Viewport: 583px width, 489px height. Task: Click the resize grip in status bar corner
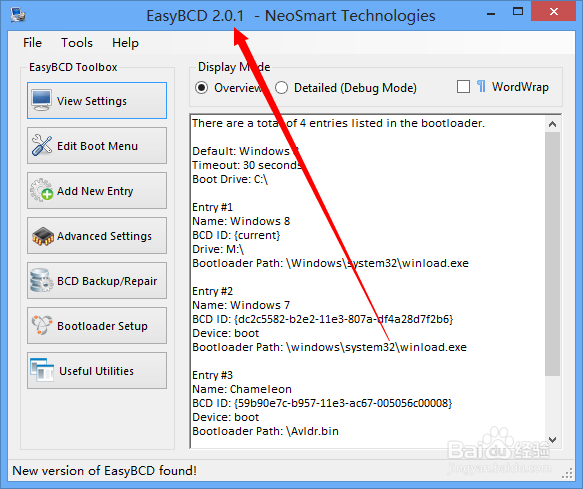tap(568, 473)
